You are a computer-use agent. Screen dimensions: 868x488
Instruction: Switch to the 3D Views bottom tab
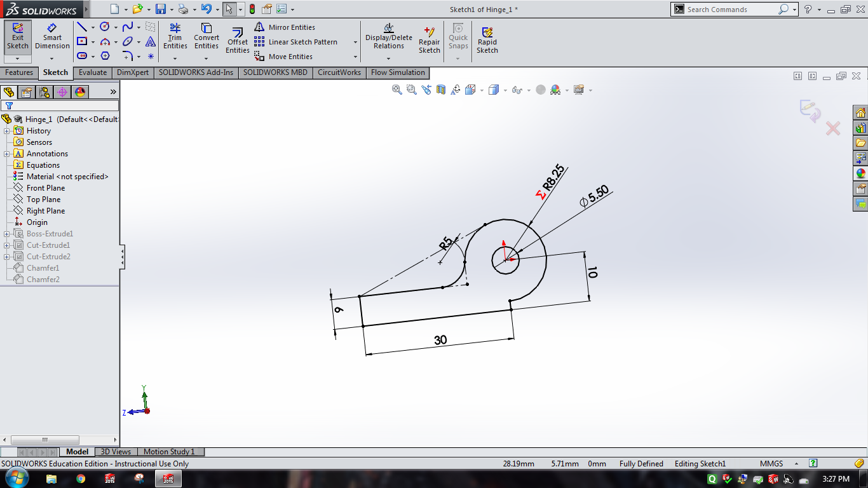pyautogui.click(x=116, y=452)
